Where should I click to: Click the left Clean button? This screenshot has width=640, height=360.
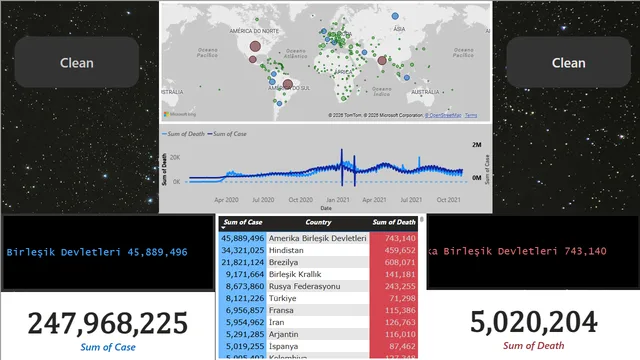pos(77,62)
